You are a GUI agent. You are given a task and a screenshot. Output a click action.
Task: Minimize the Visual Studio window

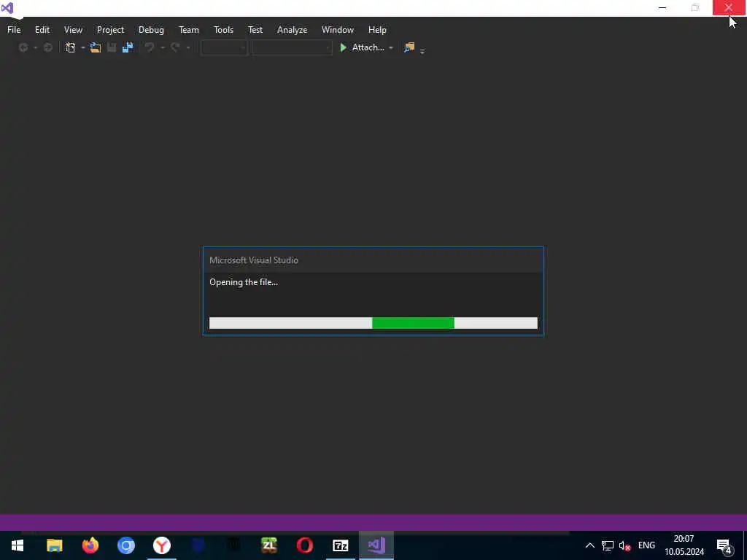[x=662, y=7]
